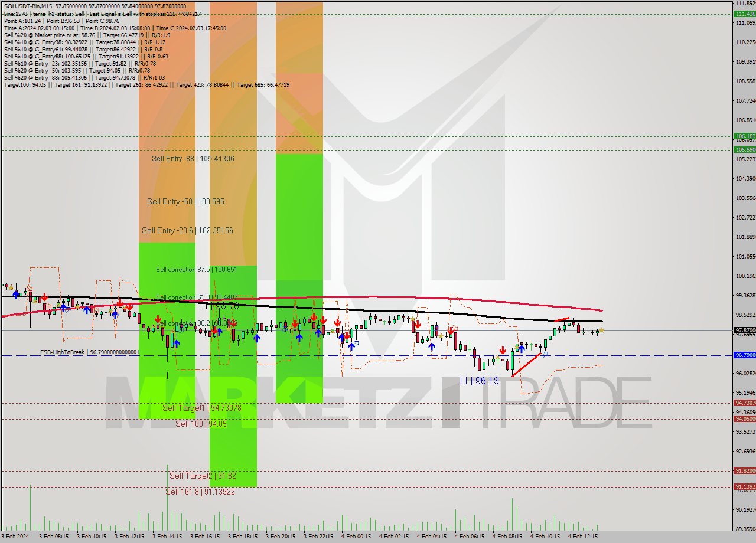756x543 pixels.
Task: Select the FSB-HighToBreak 96.79 line label
Action: coord(90,352)
